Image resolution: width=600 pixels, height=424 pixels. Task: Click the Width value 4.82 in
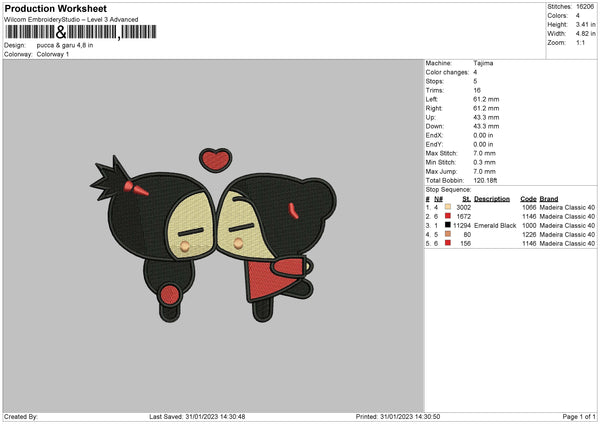click(585, 34)
